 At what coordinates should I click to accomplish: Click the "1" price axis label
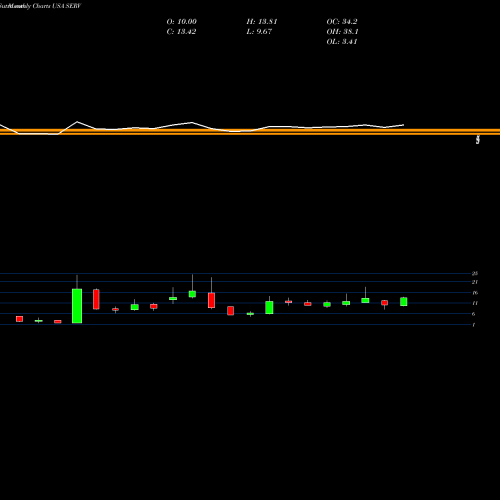pos(473,324)
